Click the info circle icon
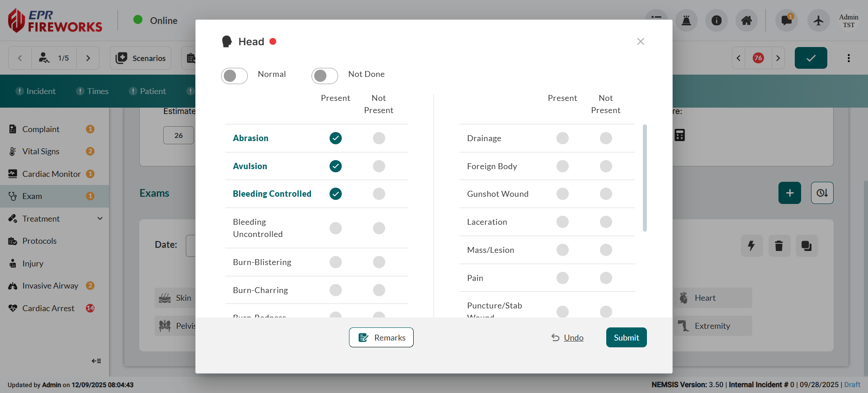 [x=717, y=20]
